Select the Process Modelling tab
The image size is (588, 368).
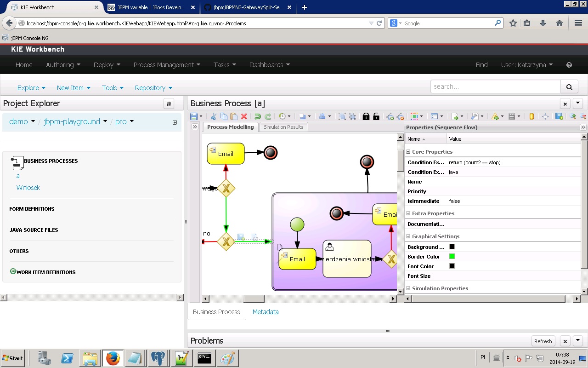(230, 127)
